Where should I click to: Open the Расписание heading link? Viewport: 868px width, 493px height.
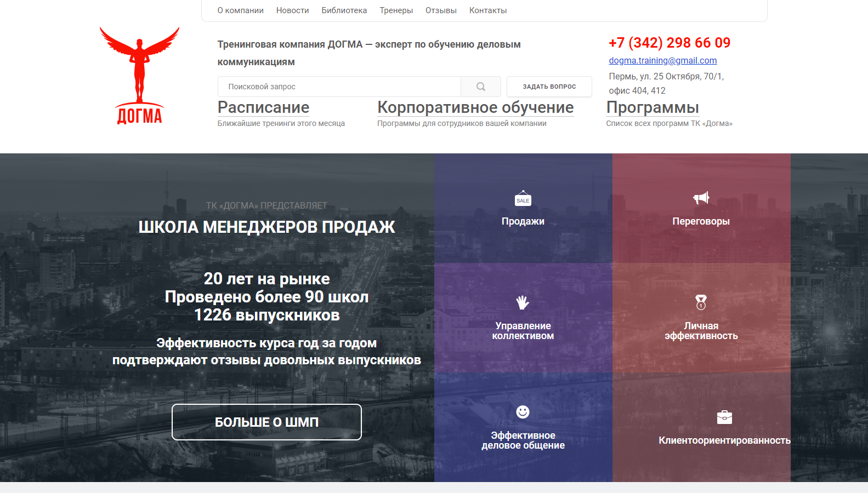tap(263, 107)
